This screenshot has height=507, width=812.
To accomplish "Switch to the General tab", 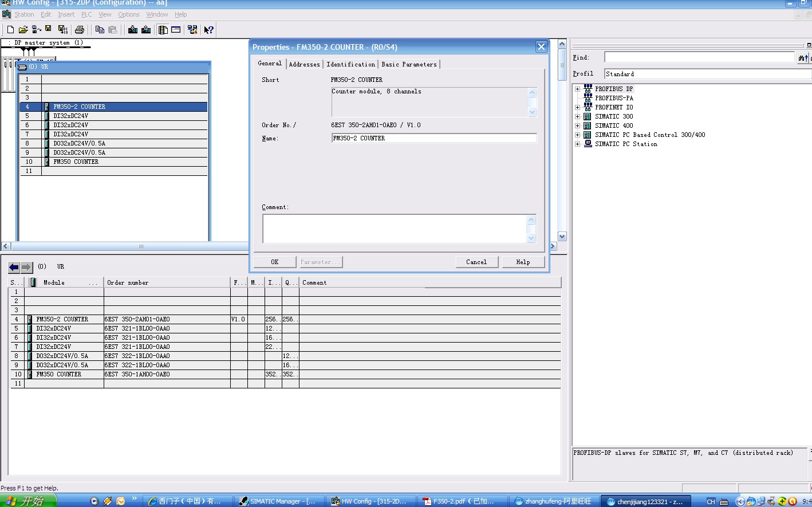I will click(270, 64).
